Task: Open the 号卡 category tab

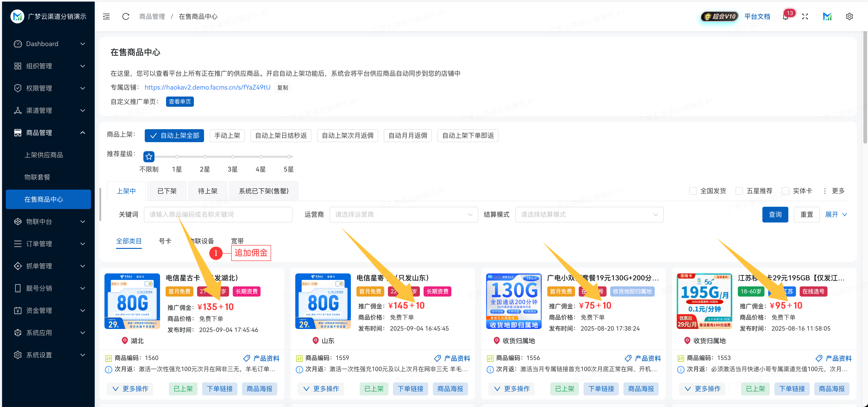Action: tap(165, 241)
